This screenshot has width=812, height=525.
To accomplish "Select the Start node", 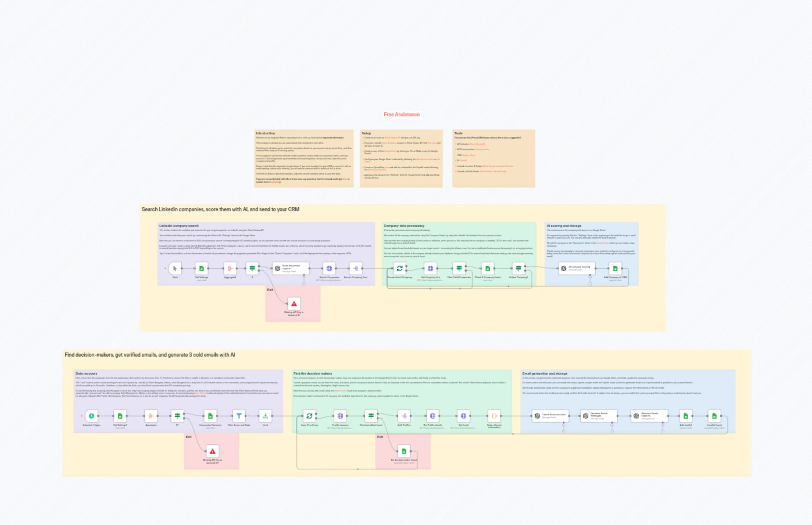I will point(175,269).
